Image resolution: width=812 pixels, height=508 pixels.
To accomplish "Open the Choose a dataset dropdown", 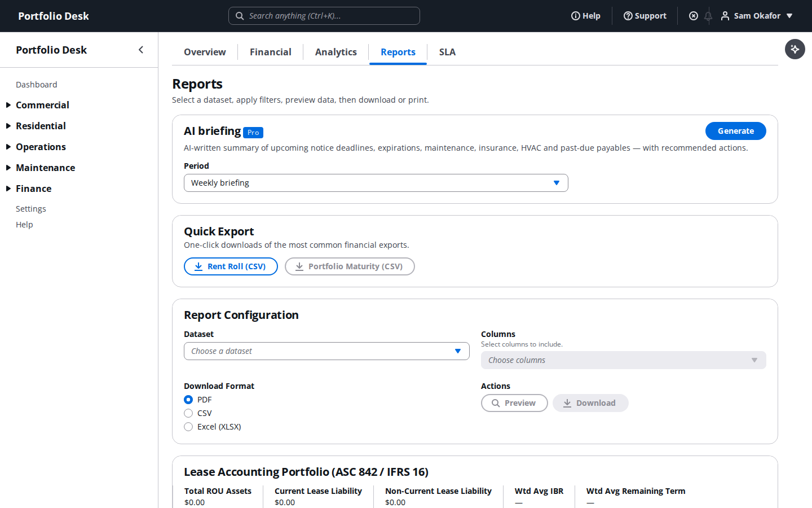I will pyautogui.click(x=326, y=351).
